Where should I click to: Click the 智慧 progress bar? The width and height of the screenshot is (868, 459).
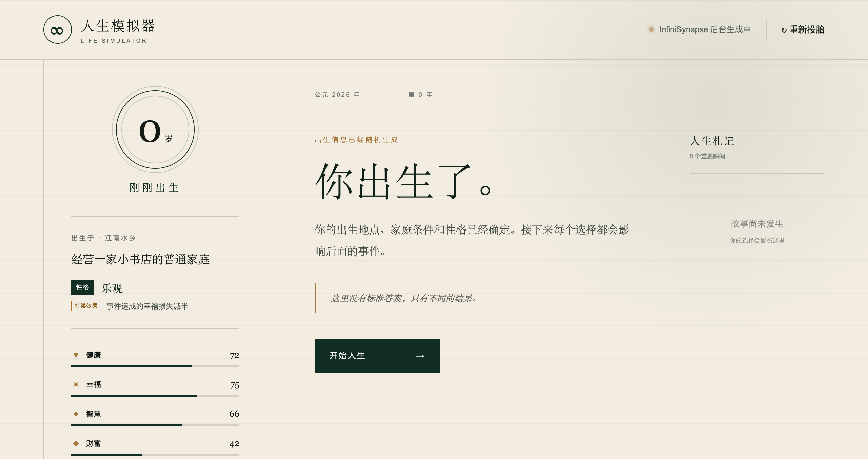(155, 425)
